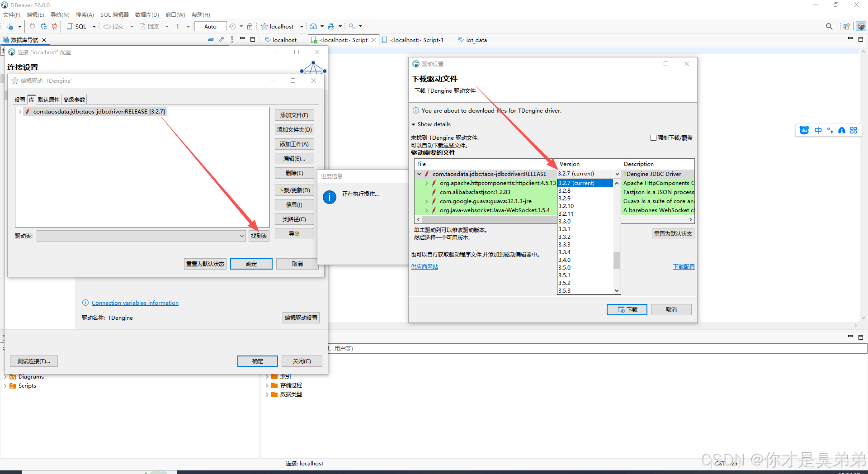This screenshot has height=474, width=868.
Task: Click the IME skin shirt icon
Action: click(x=842, y=130)
